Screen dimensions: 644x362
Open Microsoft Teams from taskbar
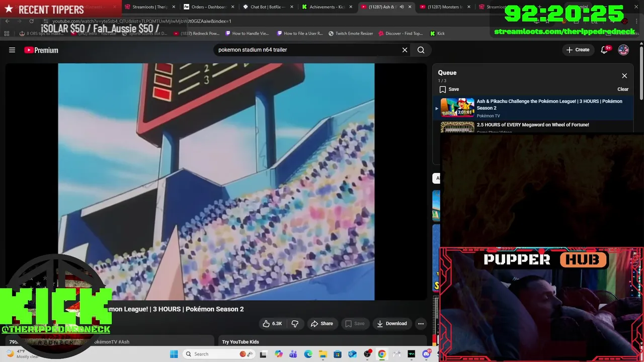293,354
